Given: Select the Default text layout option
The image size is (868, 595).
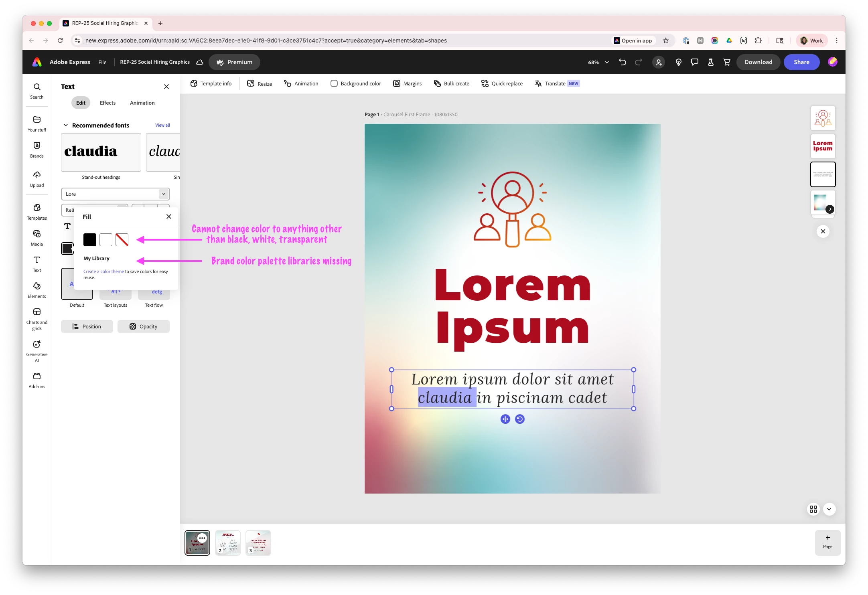Looking at the screenshot, I should [x=77, y=295].
